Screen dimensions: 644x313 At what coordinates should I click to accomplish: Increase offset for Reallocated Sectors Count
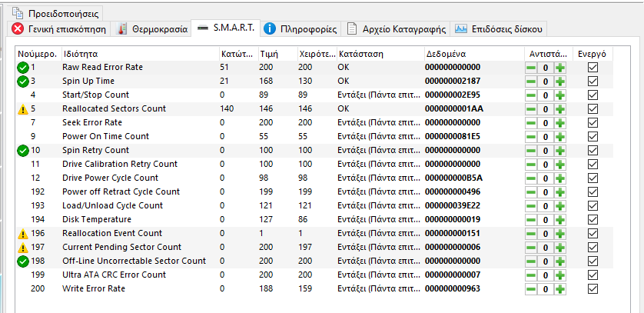coord(560,109)
